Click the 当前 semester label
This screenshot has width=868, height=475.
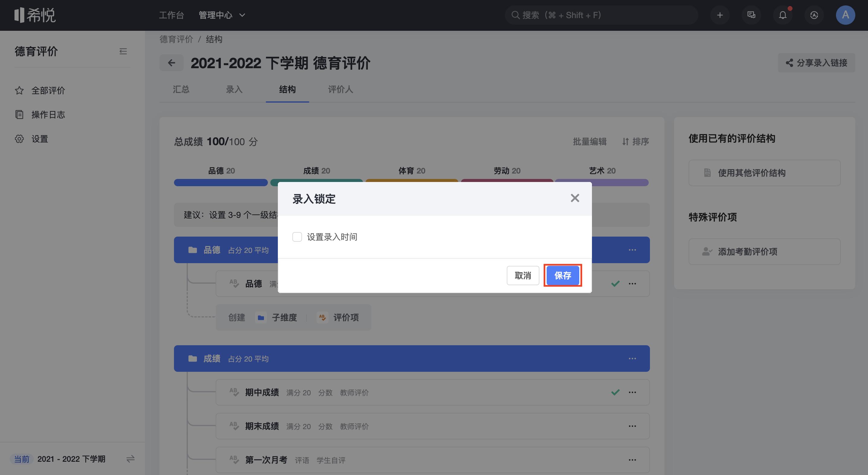pos(21,459)
